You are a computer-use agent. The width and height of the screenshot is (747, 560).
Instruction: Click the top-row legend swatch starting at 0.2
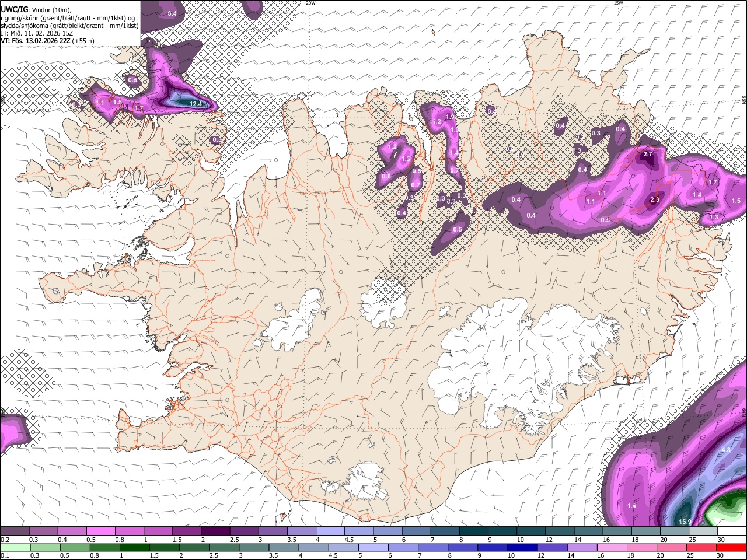[15, 531]
